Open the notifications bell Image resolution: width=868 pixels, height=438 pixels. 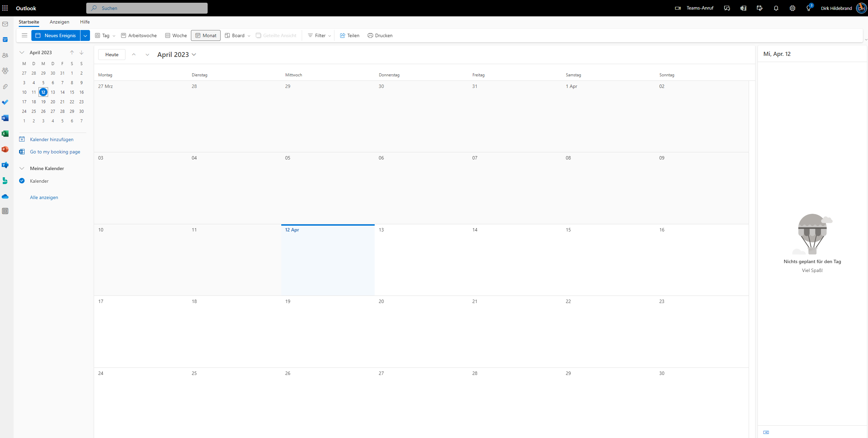(x=776, y=8)
